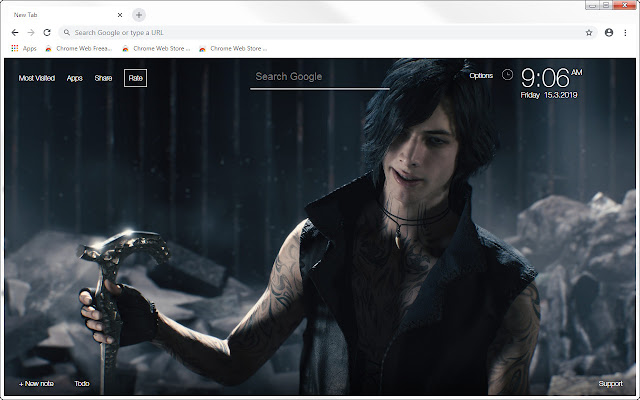Image resolution: width=640 pixels, height=400 pixels.
Task: Open the Chrome profile account icon
Action: (x=609, y=33)
